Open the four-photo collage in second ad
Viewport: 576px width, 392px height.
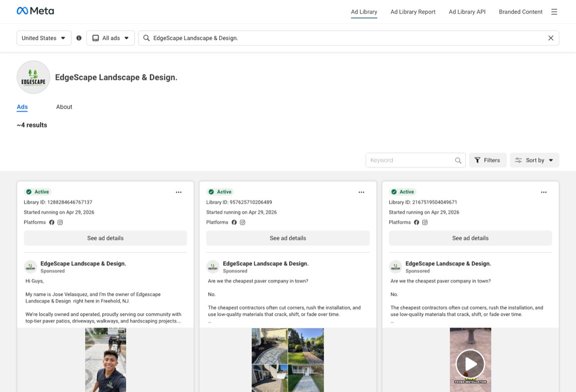click(288, 359)
